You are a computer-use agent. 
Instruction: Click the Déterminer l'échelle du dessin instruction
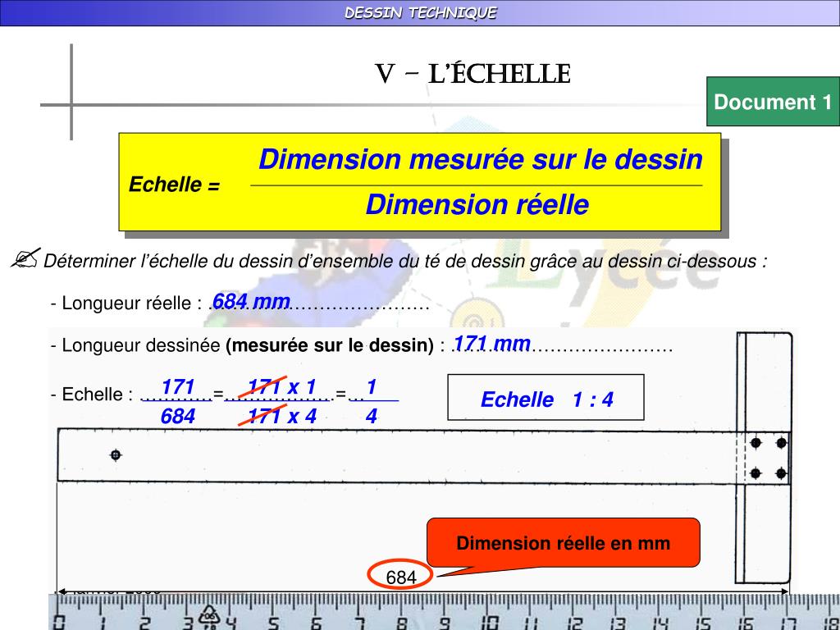click(x=405, y=262)
